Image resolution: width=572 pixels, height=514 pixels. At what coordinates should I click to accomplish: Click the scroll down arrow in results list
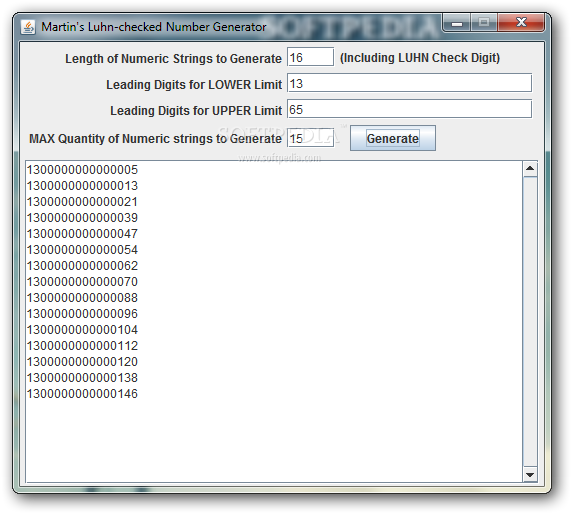tap(530, 474)
